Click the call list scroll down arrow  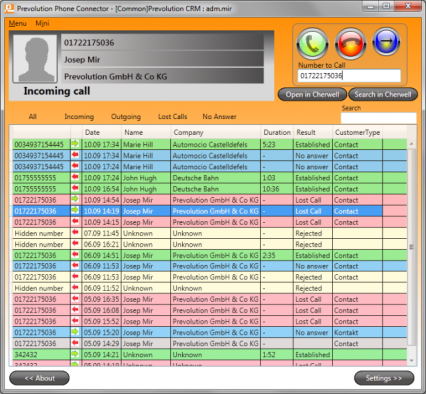tap(412, 360)
